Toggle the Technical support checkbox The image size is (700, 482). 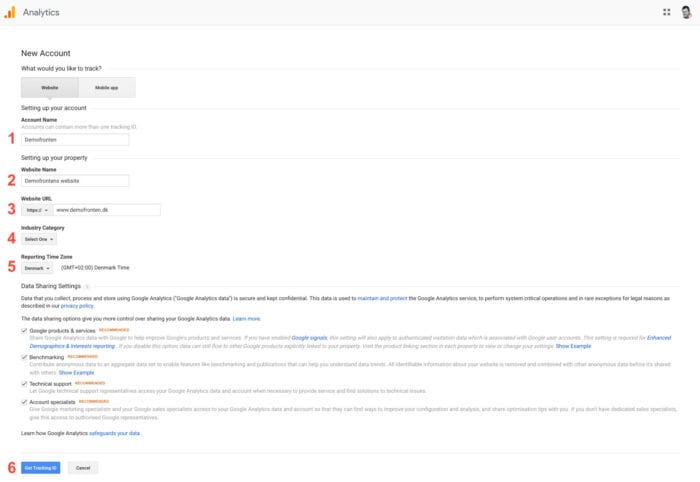point(24,384)
